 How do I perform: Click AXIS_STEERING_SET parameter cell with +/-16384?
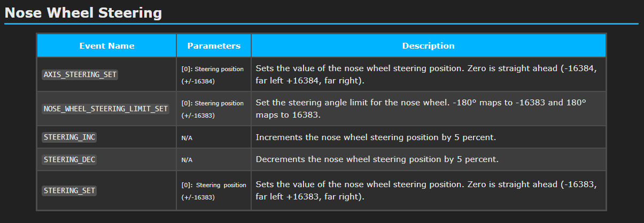pyautogui.click(x=213, y=75)
